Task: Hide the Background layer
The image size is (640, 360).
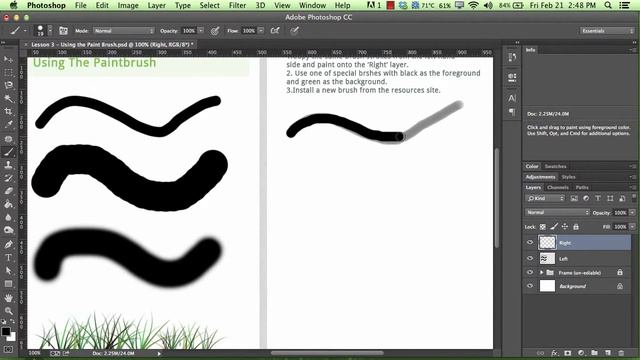Action: tap(530, 286)
